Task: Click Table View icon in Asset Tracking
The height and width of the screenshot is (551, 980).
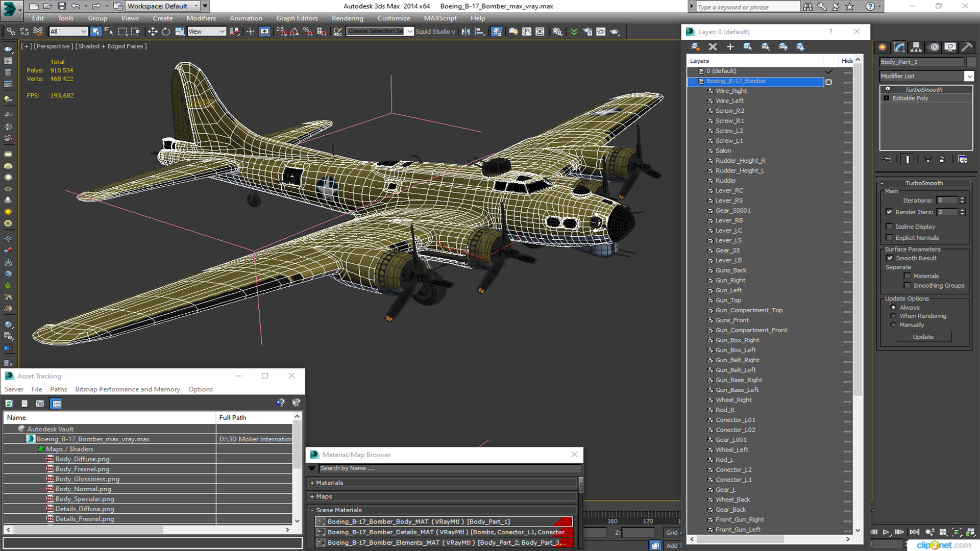Action: pyautogui.click(x=57, y=404)
